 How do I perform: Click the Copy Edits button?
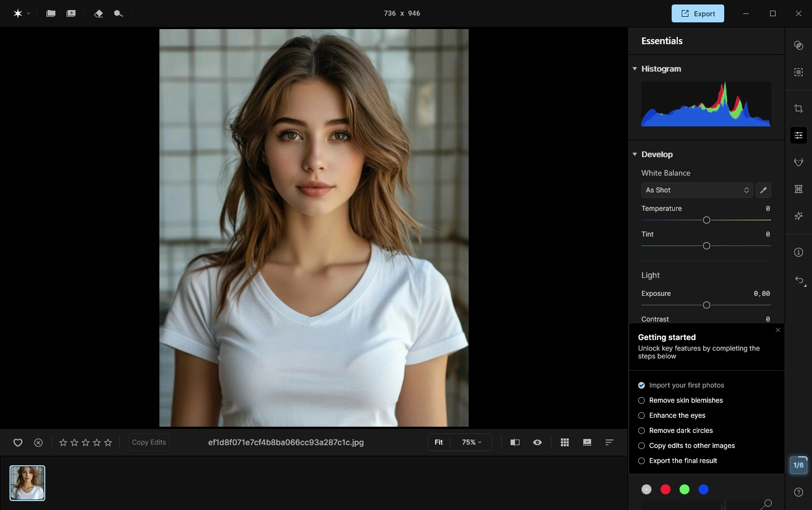pyautogui.click(x=149, y=442)
